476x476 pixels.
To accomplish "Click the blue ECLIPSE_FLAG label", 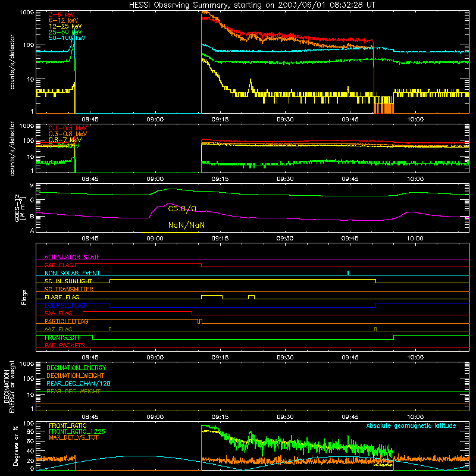I will click(x=65, y=305).
